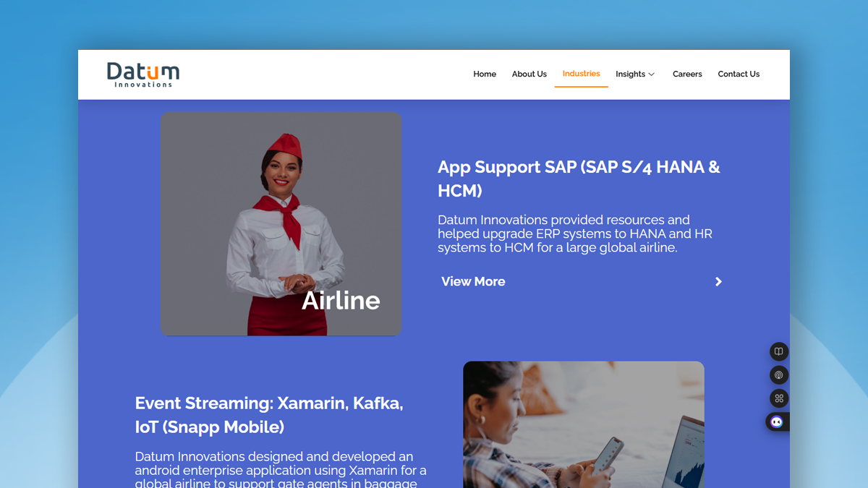Screen dimensions: 868x488
Task: Click the podcast broadcast icon in the side widget
Action: pos(779,375)
